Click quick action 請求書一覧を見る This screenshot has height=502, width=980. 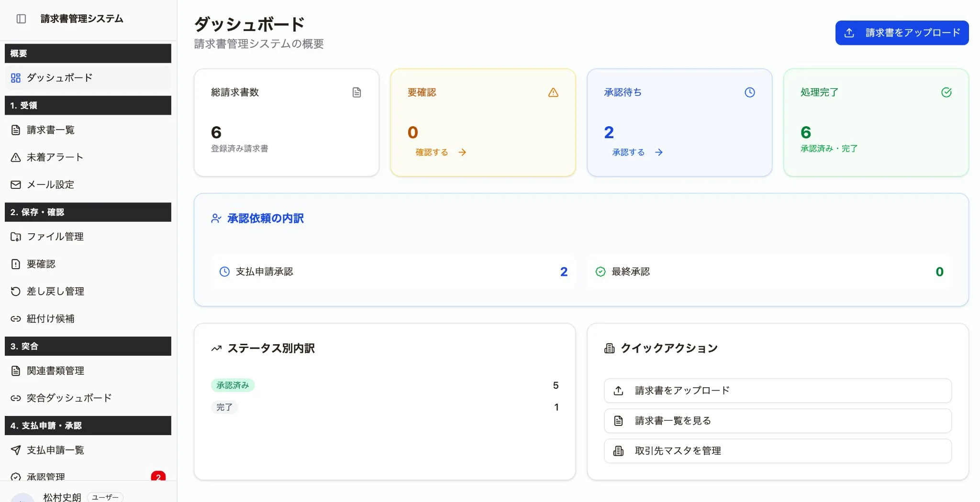click(778, 421)
